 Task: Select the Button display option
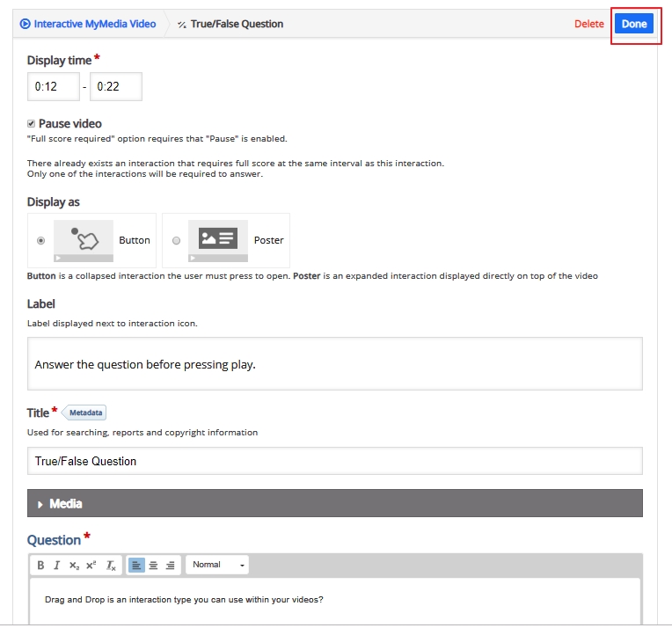40,240
